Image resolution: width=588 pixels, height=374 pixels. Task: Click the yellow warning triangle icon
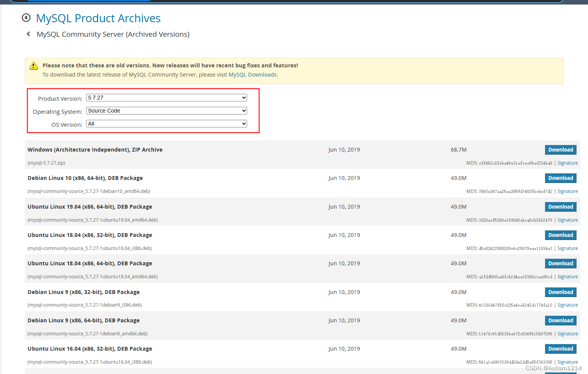pos(34,66)
